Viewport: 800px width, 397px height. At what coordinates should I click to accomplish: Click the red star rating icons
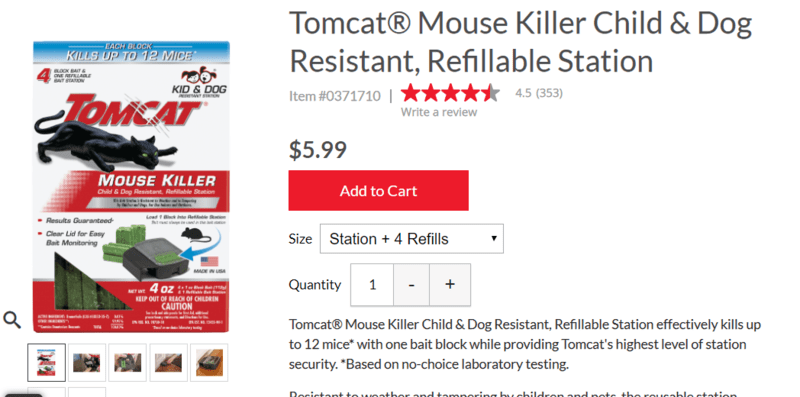pyautogui.click(x=450, y=93)
